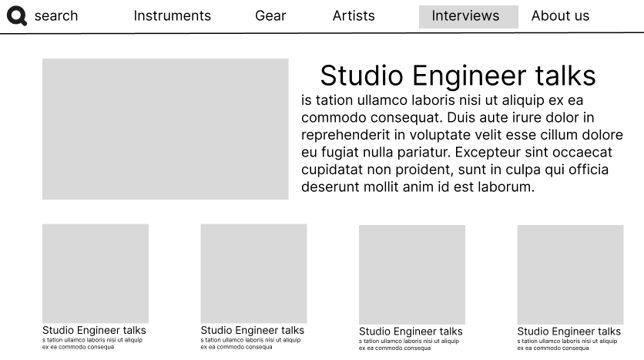Click the search text field
644x360 pixels.
(x=56, y=15)
